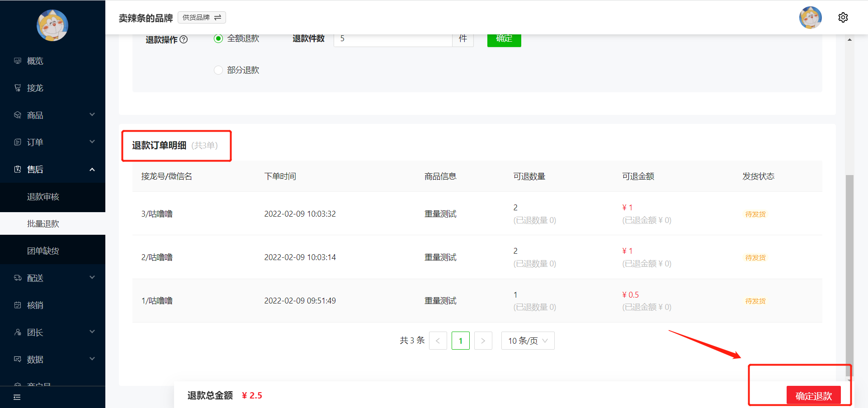Go to previous page arrow
The image size is (868, 408).
438,341
